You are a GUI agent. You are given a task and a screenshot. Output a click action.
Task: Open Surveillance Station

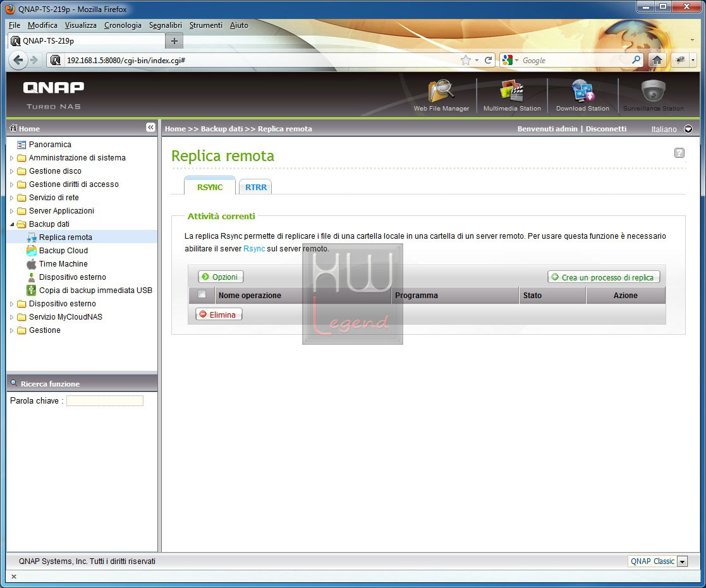(x=653, y=95)
